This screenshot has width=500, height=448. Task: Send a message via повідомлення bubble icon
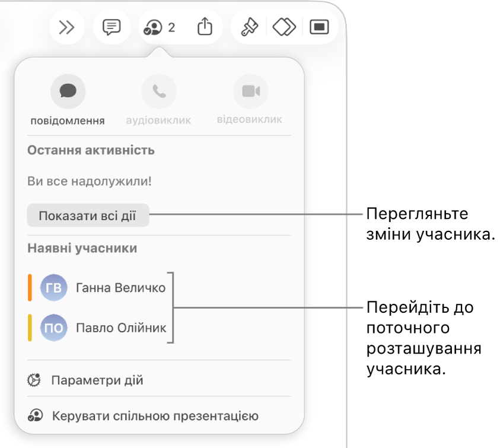(x=68, y=91)
